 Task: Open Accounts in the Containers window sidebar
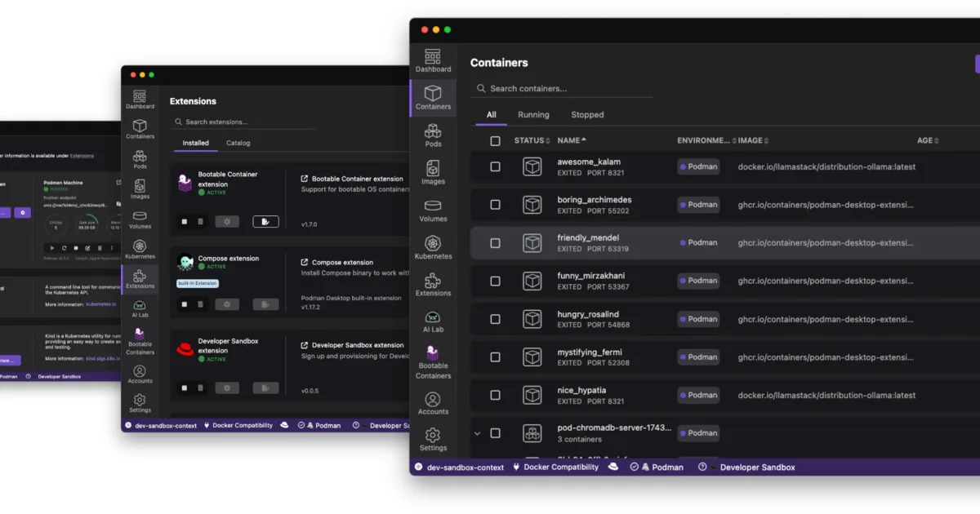coord(433,403)
